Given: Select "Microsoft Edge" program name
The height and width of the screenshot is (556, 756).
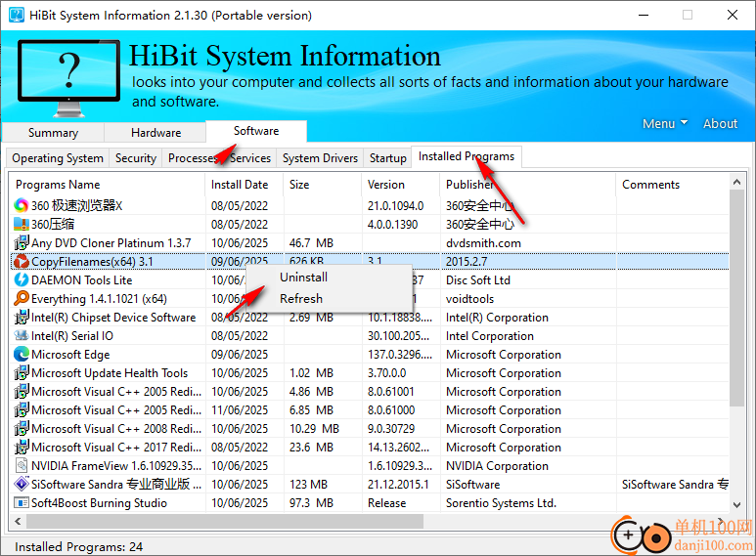Looking at the screenshot, I should [70, 355].
